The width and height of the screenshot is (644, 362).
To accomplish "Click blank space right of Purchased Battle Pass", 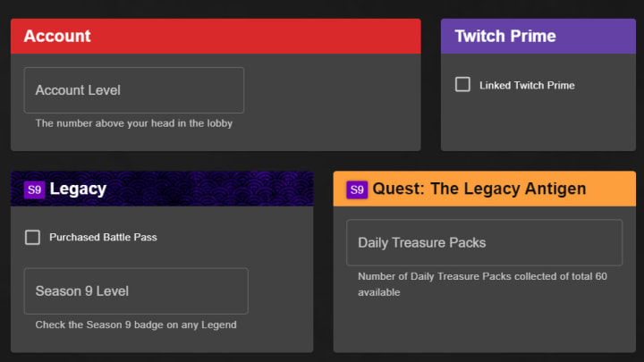I will point(234,237).
